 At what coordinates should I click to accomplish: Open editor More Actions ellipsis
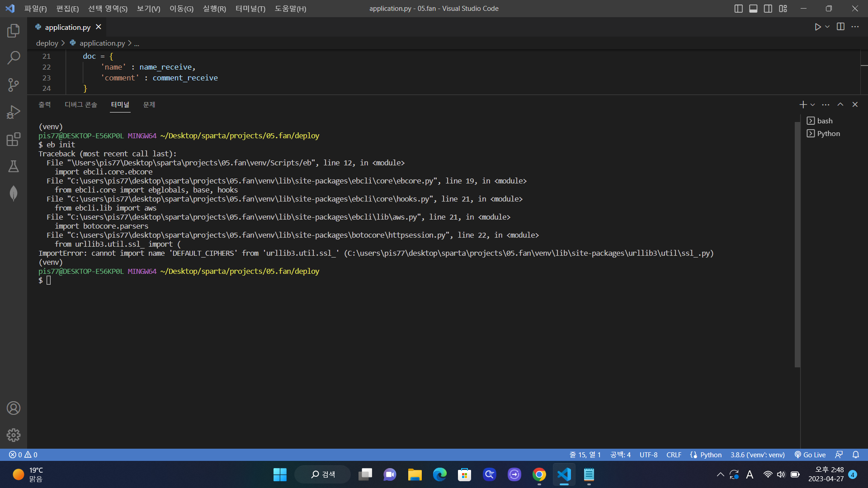click(x=855, y=27)
